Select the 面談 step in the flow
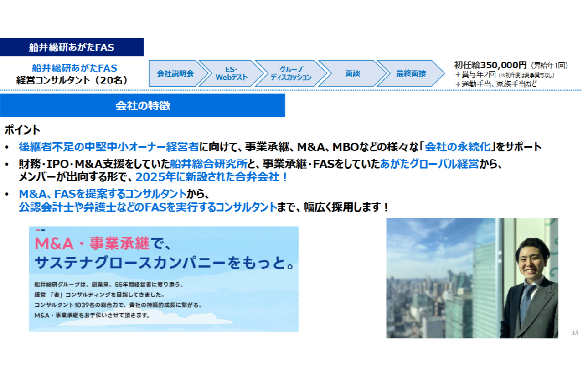Viewport: 588px width, 383px height. coord(352,73)
